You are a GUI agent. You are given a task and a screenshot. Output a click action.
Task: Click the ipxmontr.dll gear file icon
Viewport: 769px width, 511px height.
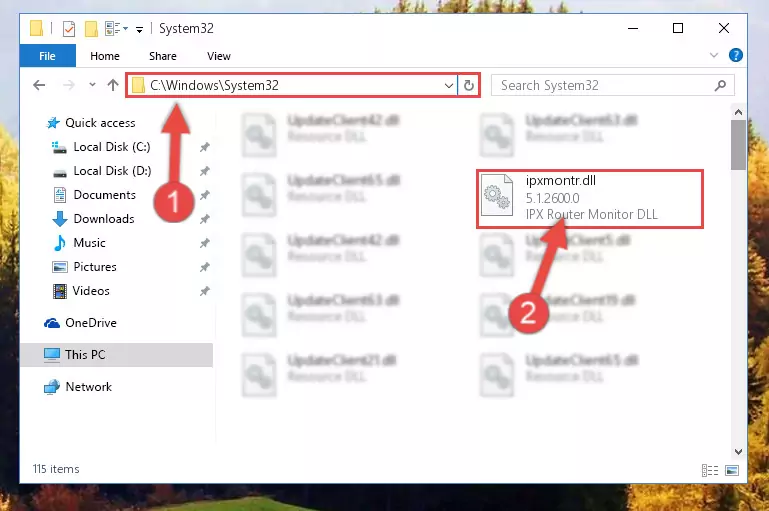(x=496, y=195)
